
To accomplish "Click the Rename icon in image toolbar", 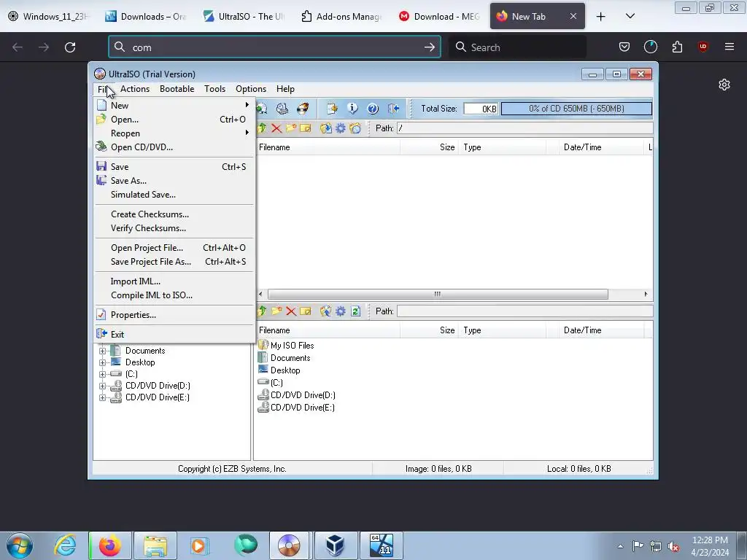I will tap(306, 128).
